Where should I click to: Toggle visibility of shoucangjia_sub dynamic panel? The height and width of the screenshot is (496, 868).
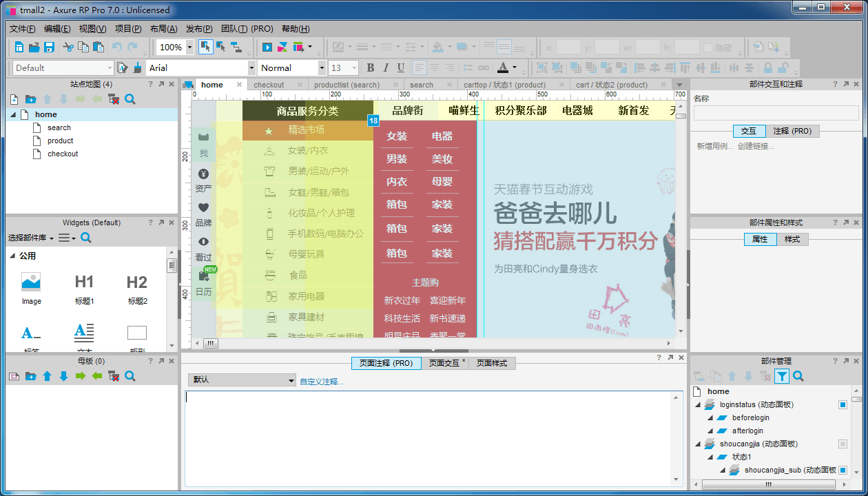[843, 471]
